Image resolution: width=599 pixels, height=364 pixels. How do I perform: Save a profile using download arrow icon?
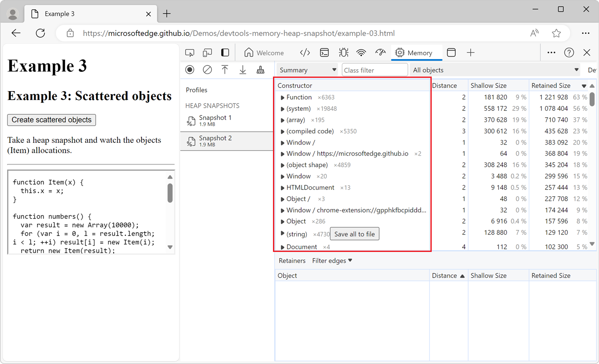pos(243,69)
